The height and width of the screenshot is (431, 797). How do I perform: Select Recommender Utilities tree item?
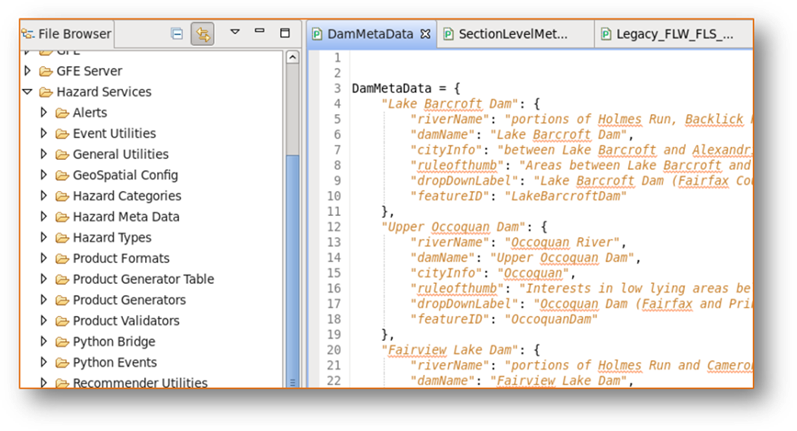click(x=140, y=383)
